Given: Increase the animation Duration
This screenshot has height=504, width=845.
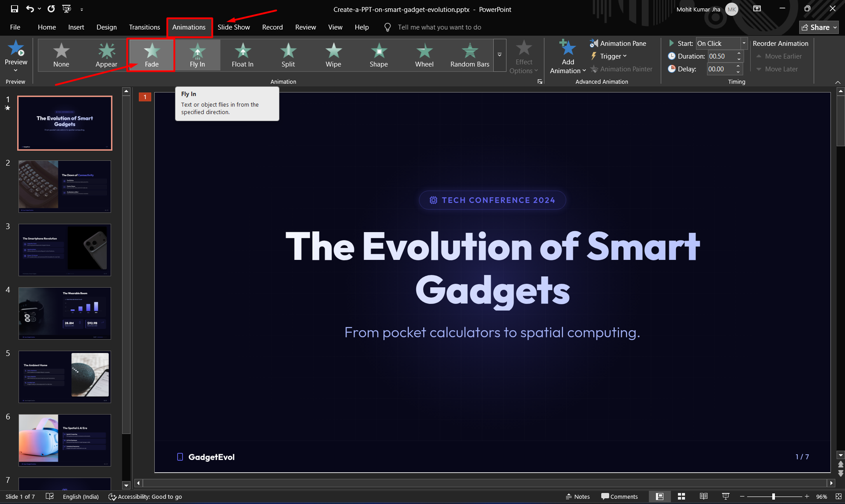Looking at the screenshot, I should [739, 53].
